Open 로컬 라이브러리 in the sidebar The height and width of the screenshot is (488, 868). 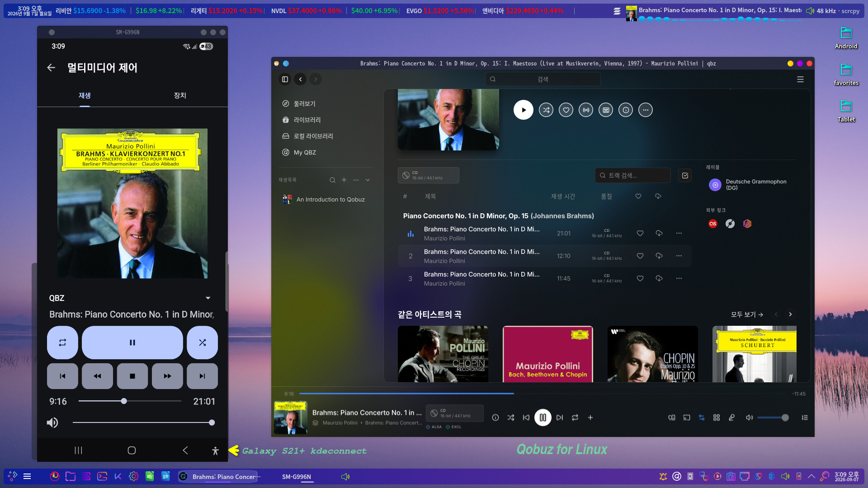(x=325, y=136)
